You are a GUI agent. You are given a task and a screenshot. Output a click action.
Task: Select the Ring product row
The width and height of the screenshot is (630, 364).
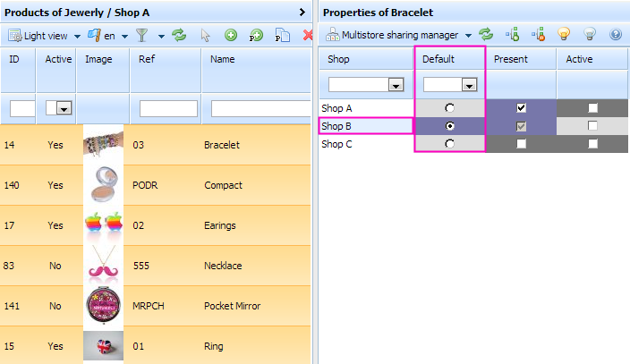coord(156,345)
